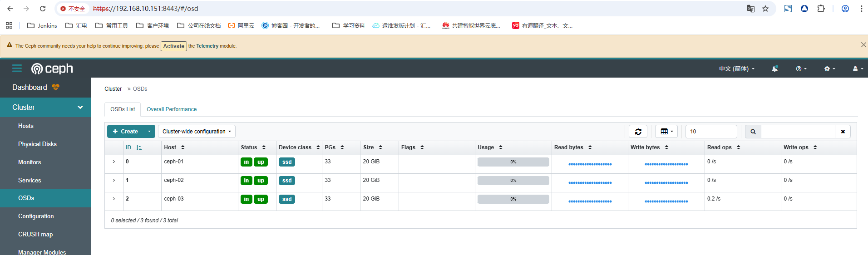868x255 pixels.
Task: Click the Create OSD button
Action: [125, 132]
